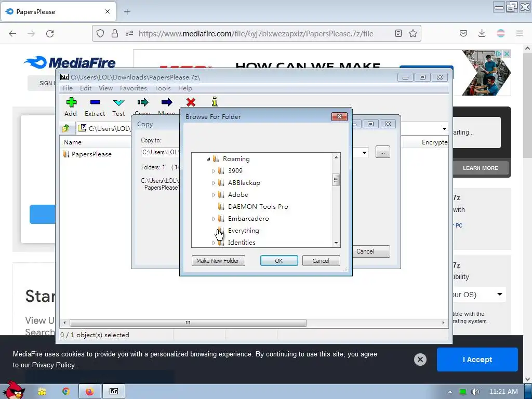Click the browse ellipsis button in Copy dialog

pos(383,152)
